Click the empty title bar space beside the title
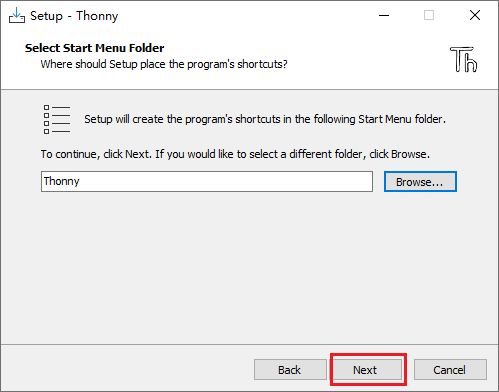The image size is (499, 392). coord(247,15)
